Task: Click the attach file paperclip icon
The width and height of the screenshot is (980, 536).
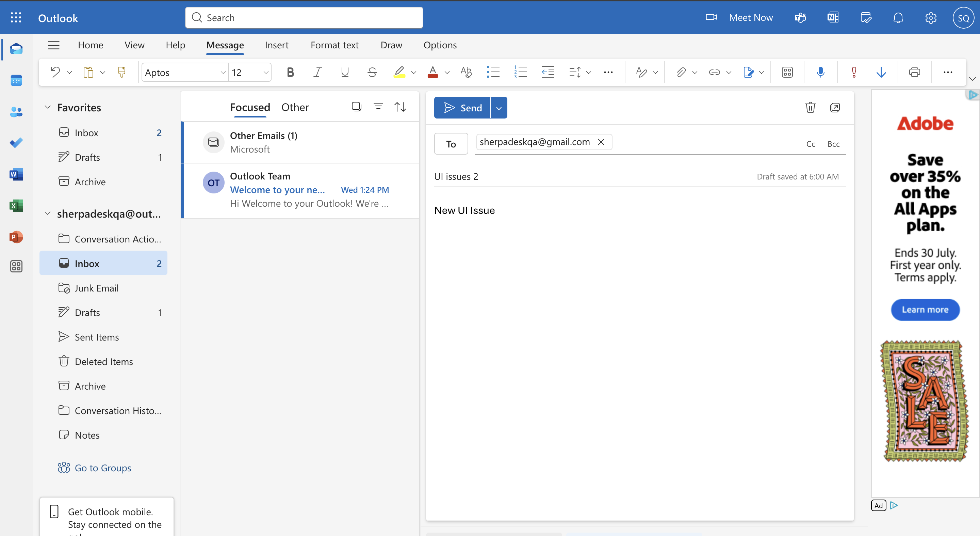Action: click(x=681, y=72)
